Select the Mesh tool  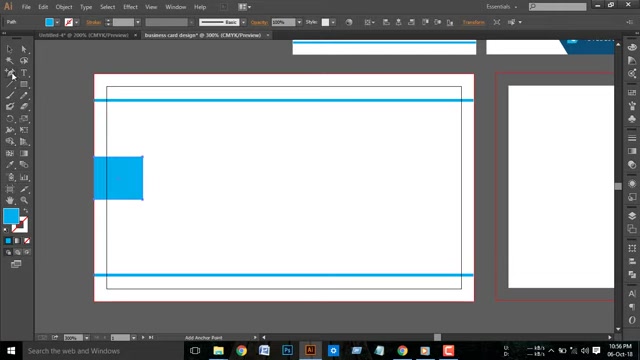point(9,153)
